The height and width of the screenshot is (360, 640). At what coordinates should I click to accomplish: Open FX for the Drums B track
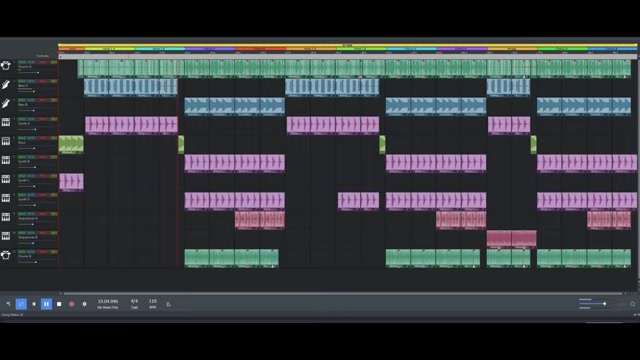[x=53, y=251]
